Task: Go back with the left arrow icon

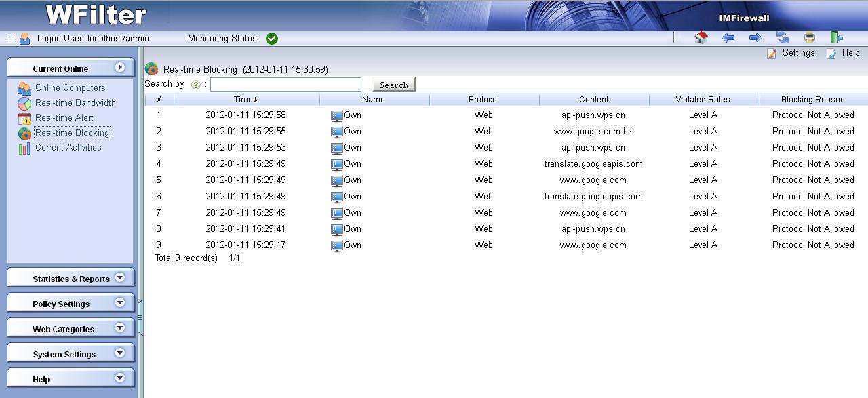Action: [728, 38]
